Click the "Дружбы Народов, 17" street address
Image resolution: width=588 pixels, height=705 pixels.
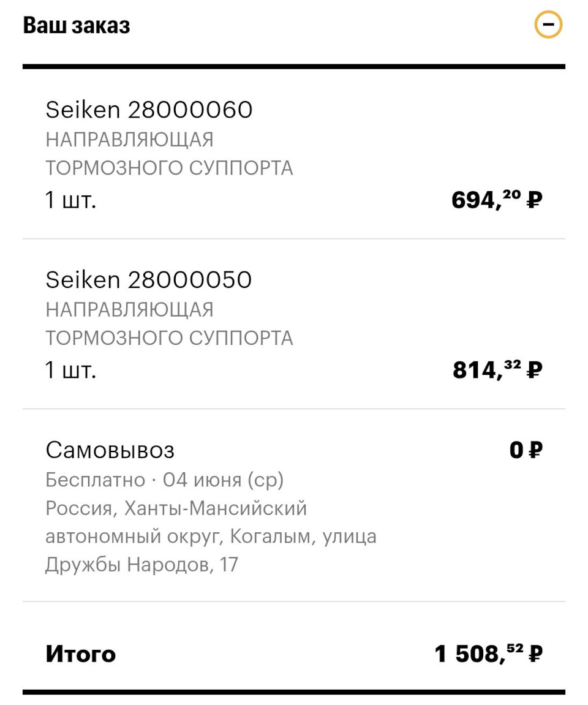coord(141,565)
